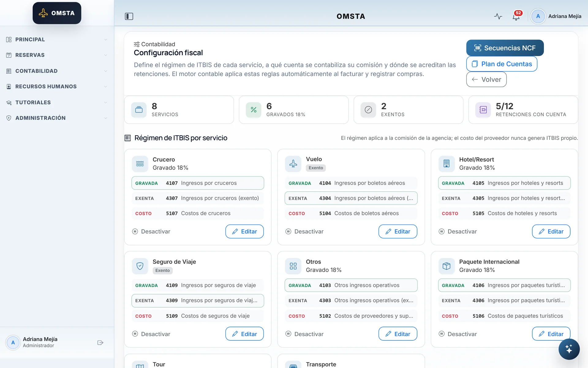This screenshot has width=588, height=368.
Task: Expand the CONTABILIDAD menu chevron
Action: [106, 71]
